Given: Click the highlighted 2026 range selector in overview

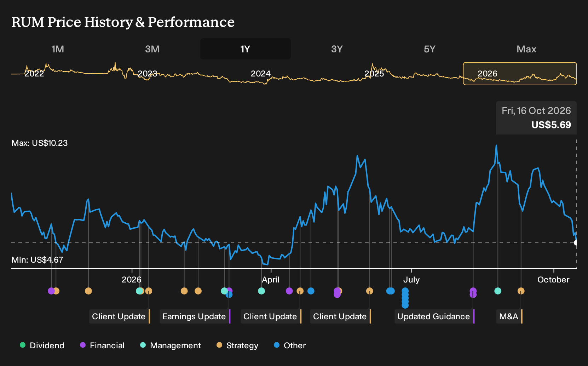Looking at the screenshot, I should tap(520, 74).
